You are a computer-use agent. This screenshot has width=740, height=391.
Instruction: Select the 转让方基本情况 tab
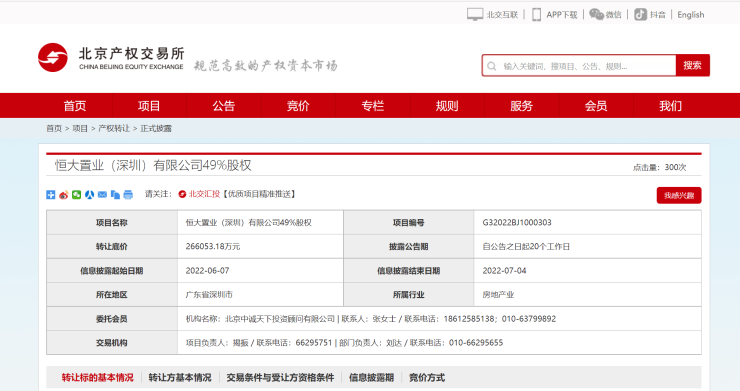[180, 378]
